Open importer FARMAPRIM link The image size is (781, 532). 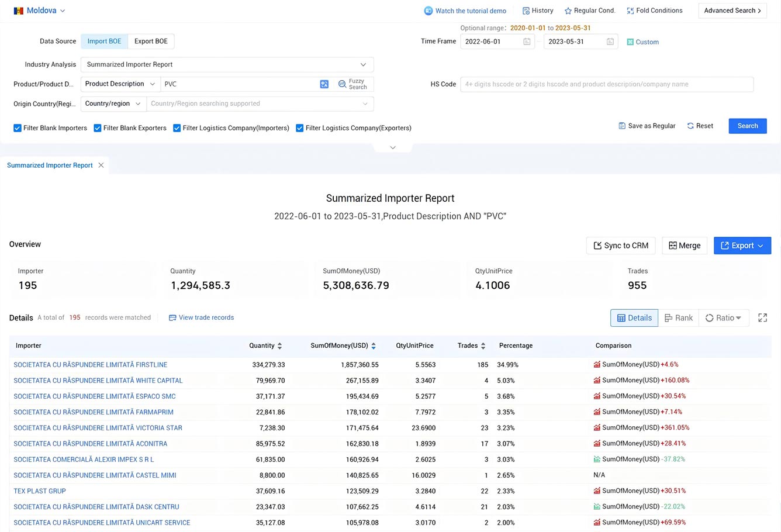pos(94,412)
